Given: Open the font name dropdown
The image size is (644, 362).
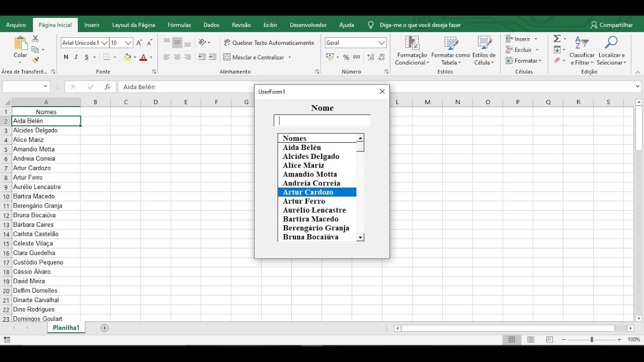Looking at the screenshot, I should point(104,43).
